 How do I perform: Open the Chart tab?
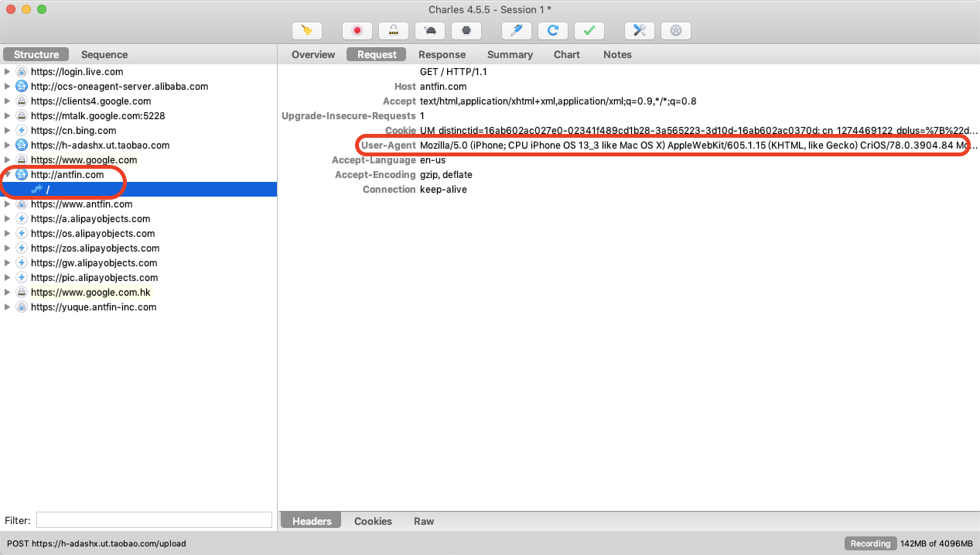tap(567, 55)
